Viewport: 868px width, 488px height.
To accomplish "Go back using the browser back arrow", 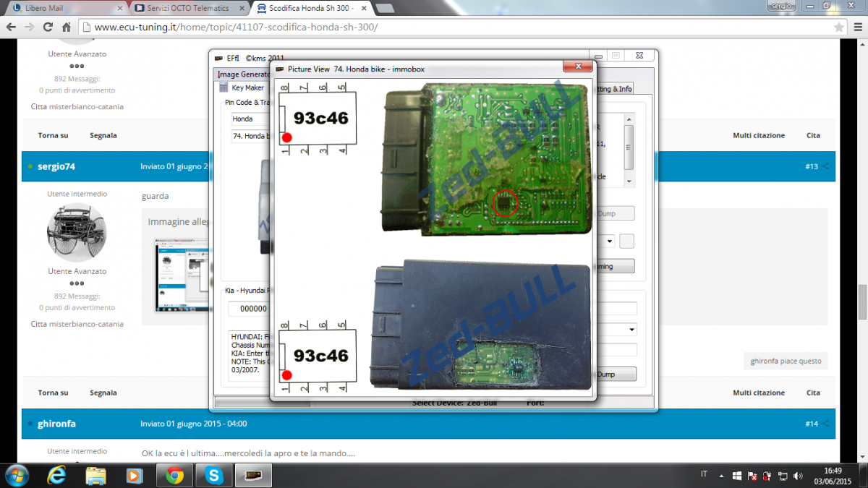I will click(x=11, y=27).
